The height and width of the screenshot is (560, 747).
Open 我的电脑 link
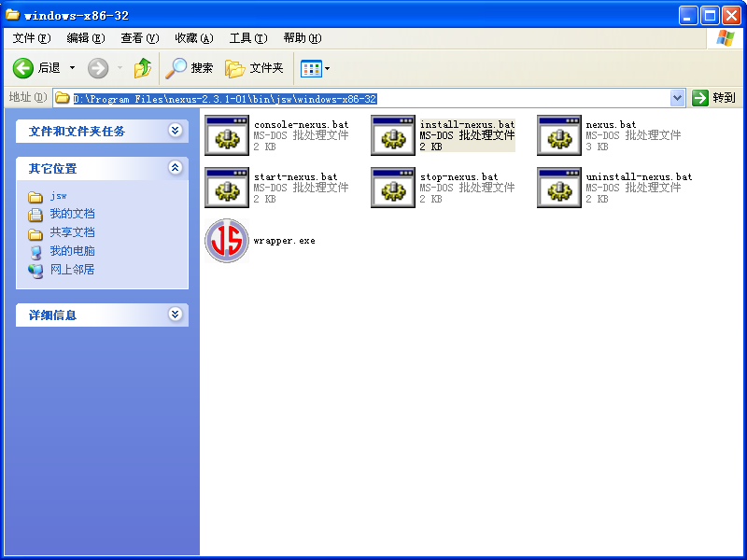tap(73, 251)
